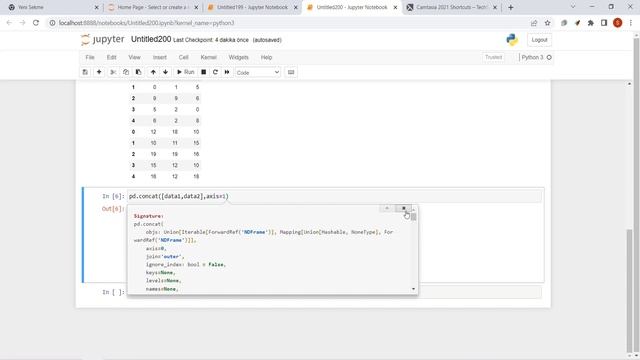This screenshot has height=360, width=640.
Task: Open the View menu
Action: point(134,58)
